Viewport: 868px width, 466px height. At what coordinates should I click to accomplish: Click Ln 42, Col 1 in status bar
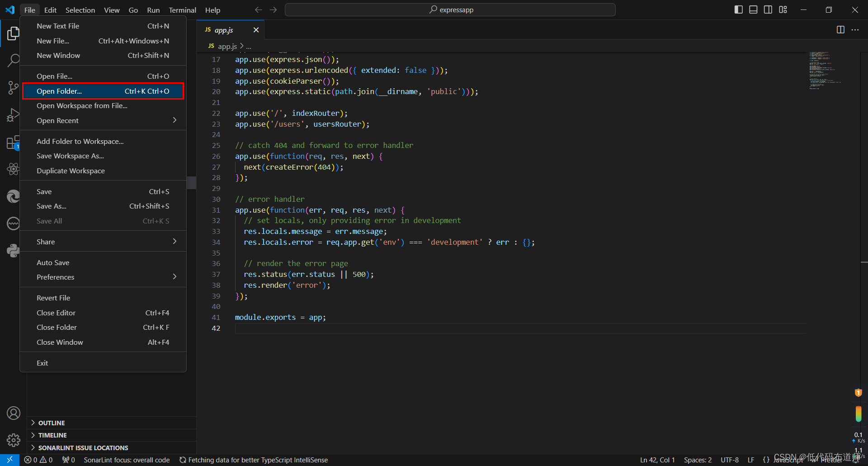657,460
